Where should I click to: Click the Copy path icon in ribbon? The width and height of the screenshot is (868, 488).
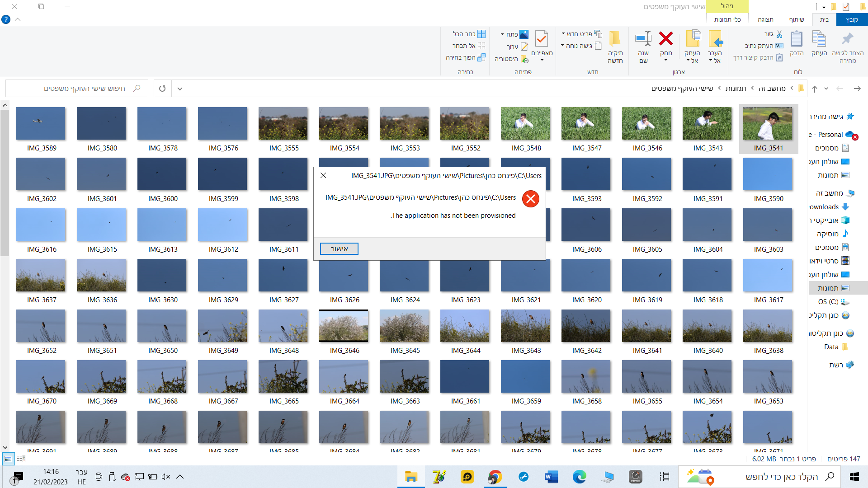click(779, 46)
